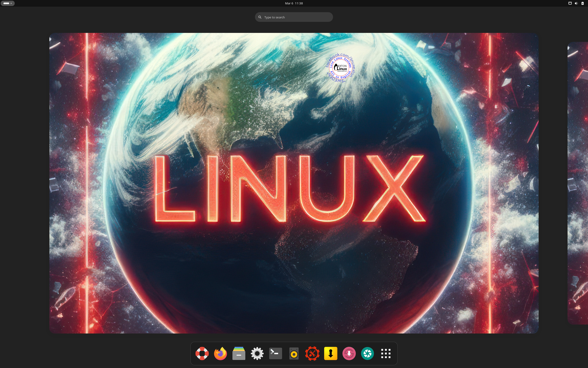Switch to the second workspace at right edge
Viewport: 588px width, 368px height.
tap(578, 183)
